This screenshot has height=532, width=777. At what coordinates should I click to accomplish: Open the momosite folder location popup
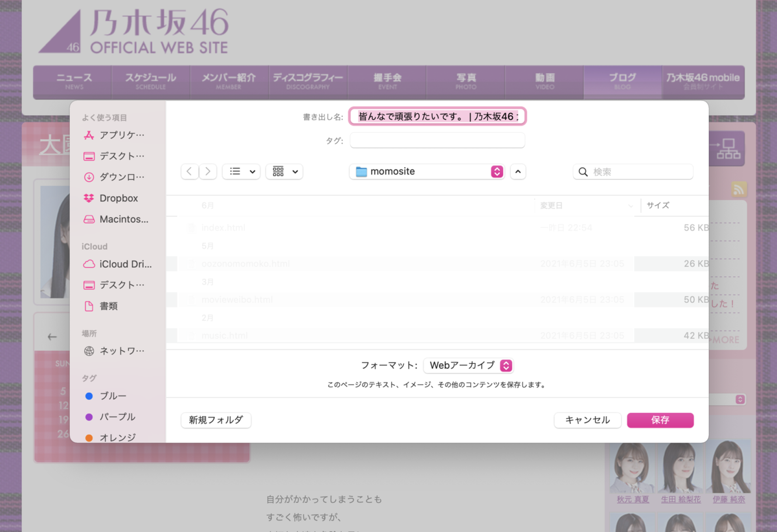pyautogui.click(x=427, y=172)
